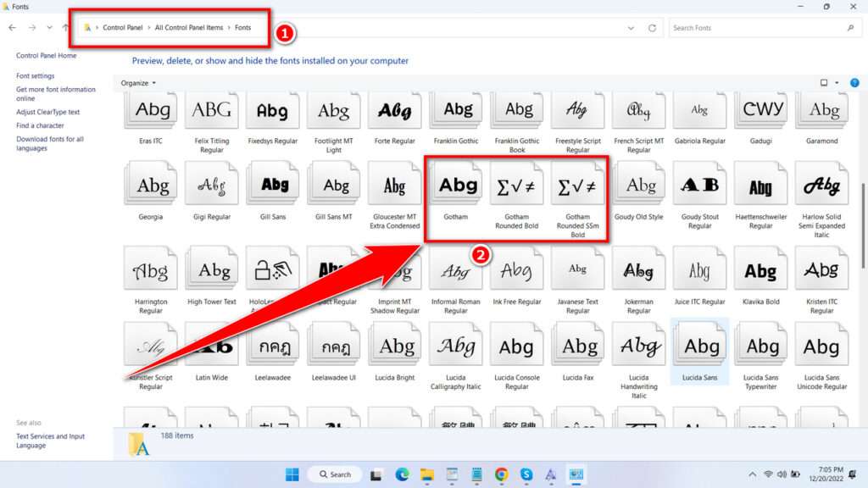Screen dimensions: 868x488
Task: Open taskbar Search box
Action: click(336, 474)
